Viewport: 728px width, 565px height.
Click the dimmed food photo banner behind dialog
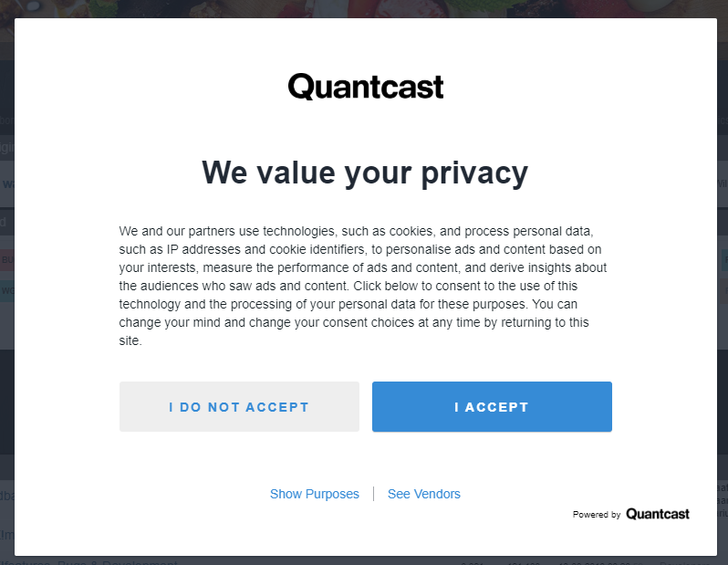(x=364, y=9)
